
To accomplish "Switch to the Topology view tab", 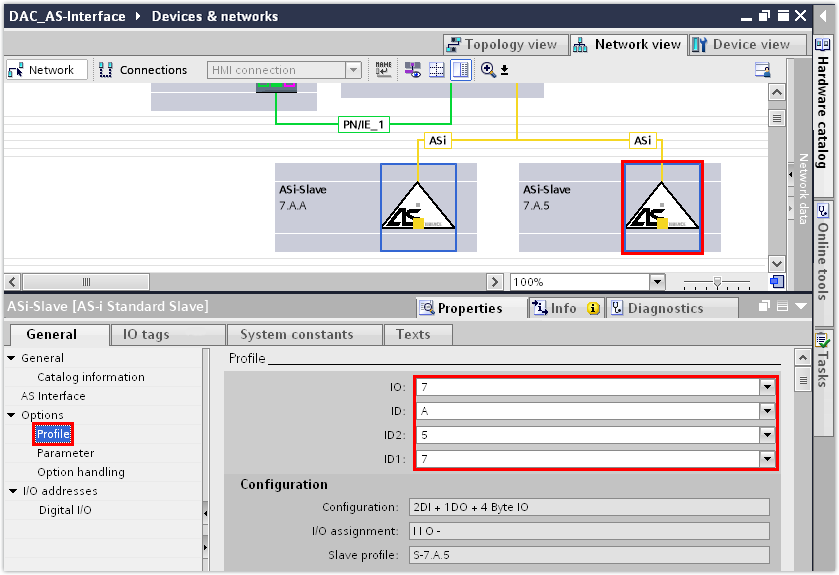I will [503, 44].
